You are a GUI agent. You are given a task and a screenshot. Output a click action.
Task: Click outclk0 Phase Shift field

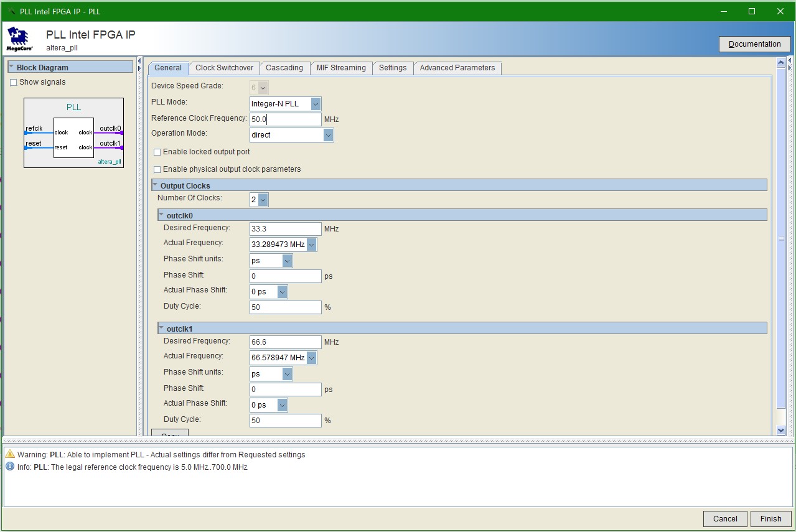(286, 276)
